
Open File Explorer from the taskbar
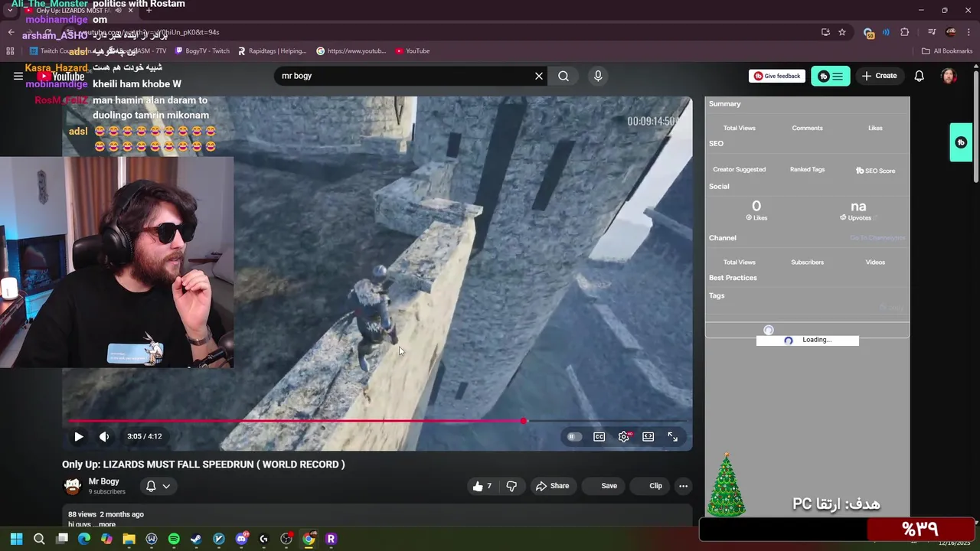point(129,539)
